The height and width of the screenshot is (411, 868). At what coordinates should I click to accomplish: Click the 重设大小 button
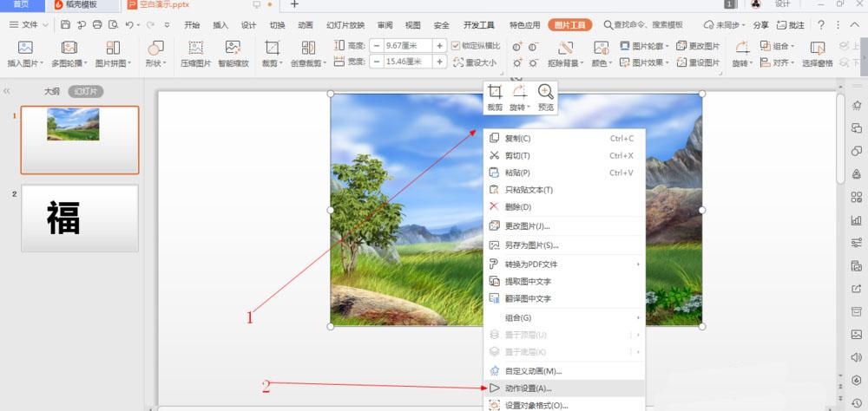475,62
